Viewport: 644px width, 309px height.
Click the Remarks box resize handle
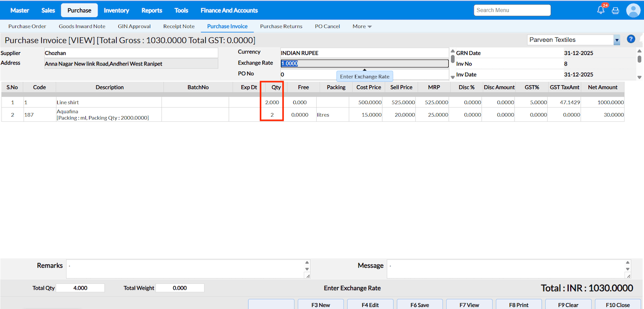(x=307, y=276)
